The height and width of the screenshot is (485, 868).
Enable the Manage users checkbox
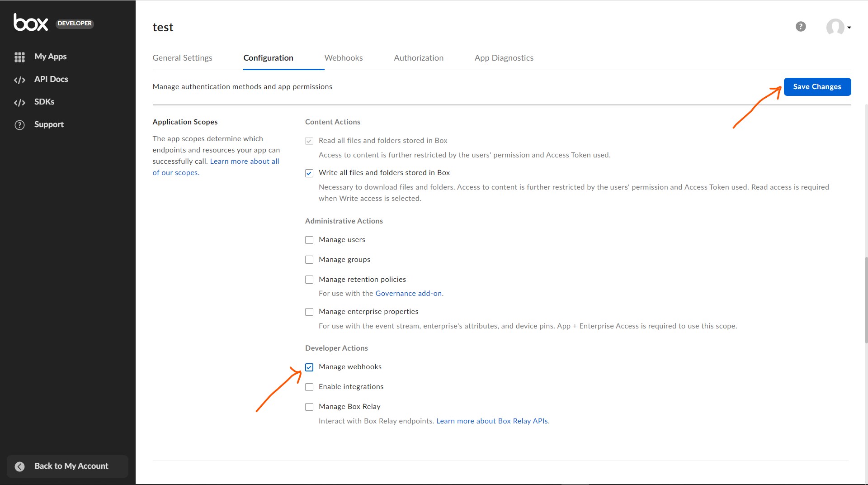[x=309, y=240]
